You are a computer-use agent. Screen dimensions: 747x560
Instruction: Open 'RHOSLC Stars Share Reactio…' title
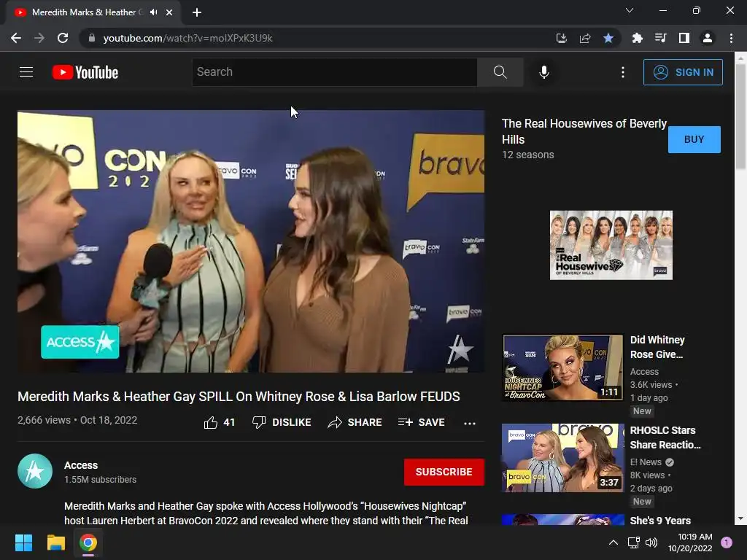[665, 437]
